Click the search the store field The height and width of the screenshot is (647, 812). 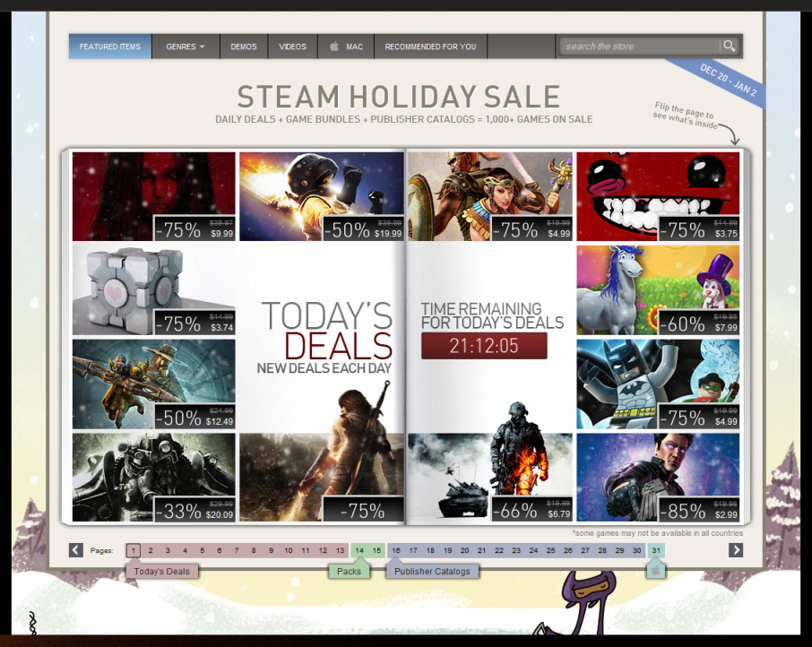640,46
